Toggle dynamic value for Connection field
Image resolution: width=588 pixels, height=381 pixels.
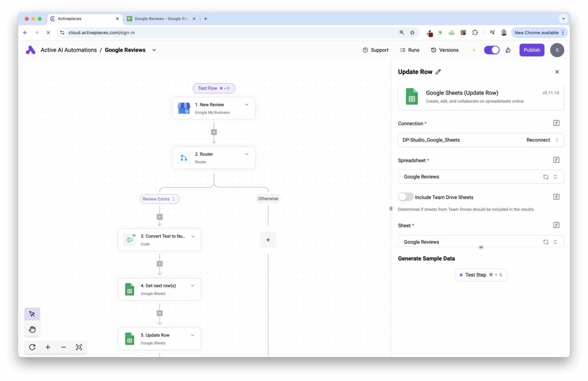(556, 123)
